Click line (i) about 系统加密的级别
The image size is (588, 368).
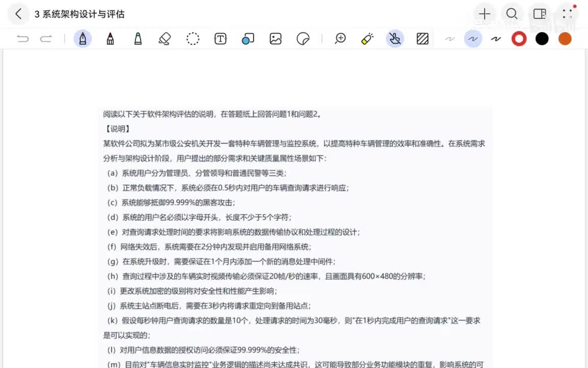pos(192,291)
